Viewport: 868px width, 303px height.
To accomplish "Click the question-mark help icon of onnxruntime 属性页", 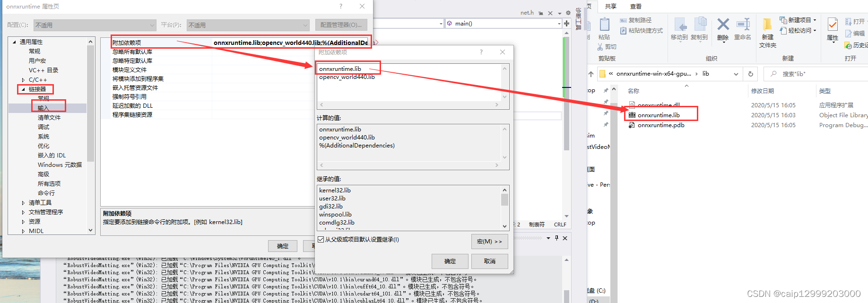I will tap(341, 6).
